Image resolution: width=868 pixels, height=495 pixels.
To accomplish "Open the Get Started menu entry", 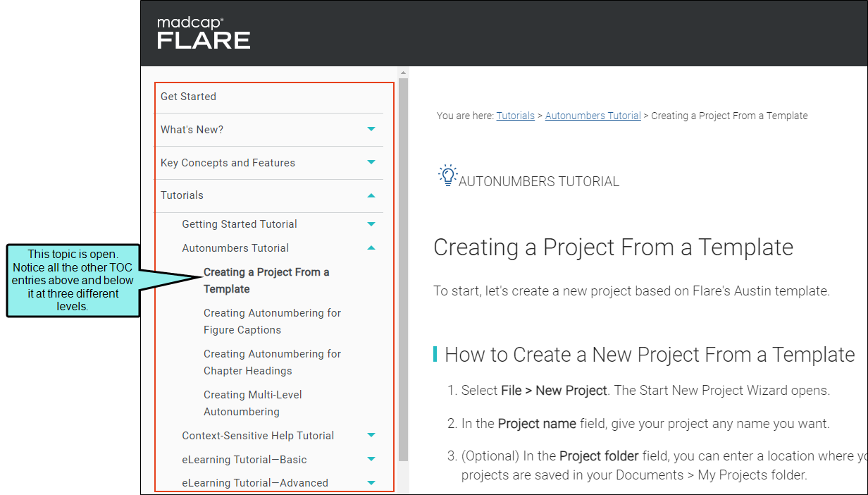I will 188,97.
